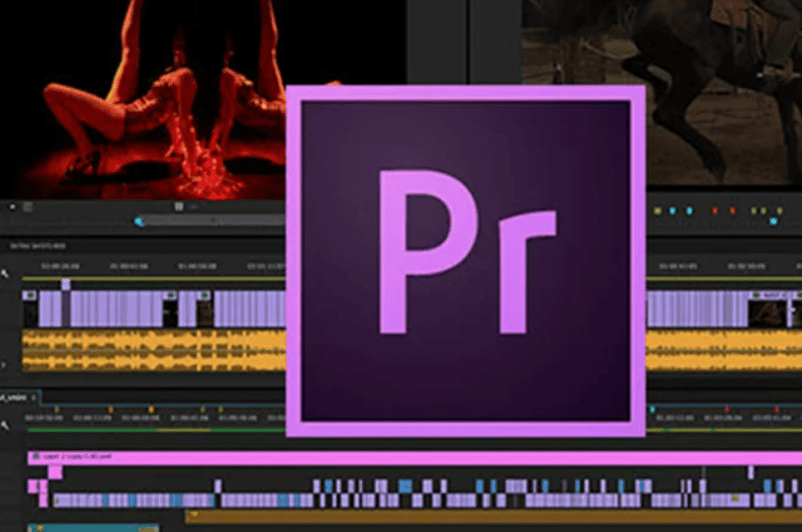Expand the audio track arrow beside the orange waveform

coord(4,365)
